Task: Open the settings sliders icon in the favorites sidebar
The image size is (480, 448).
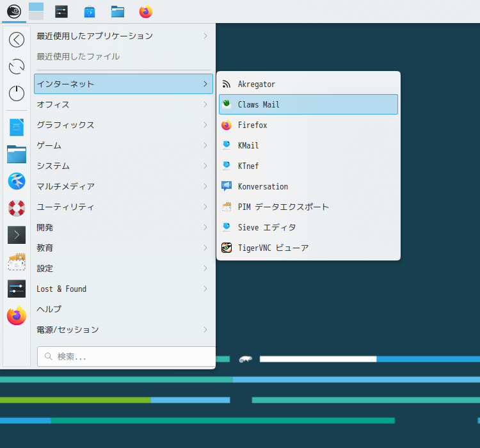Action: [x=17, y=289]
